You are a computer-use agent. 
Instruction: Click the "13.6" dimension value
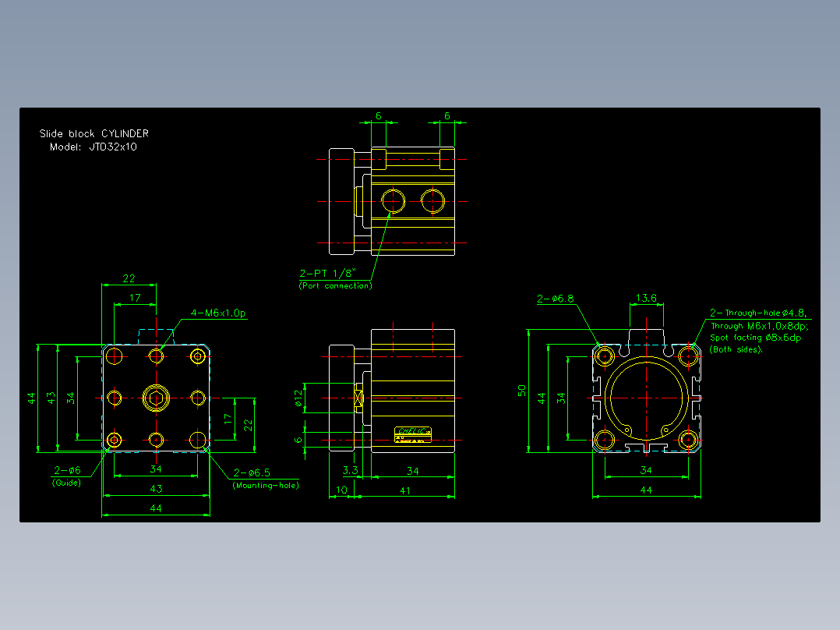click(x=646, y=298)
